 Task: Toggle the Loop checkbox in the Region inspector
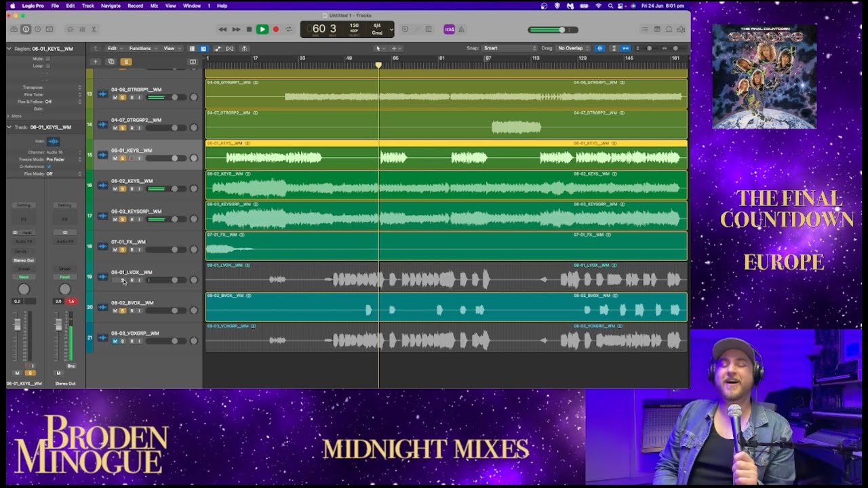pyautogui.click(x=47, y=66)
